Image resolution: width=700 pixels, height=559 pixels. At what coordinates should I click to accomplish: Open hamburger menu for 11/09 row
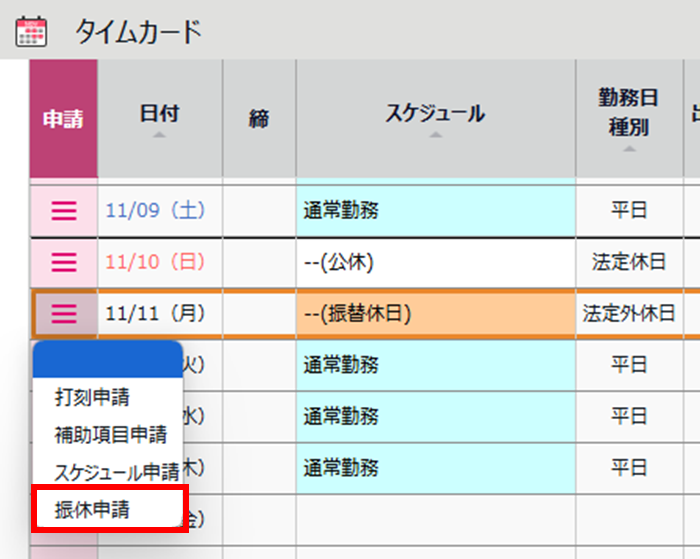tap(64, 210)
